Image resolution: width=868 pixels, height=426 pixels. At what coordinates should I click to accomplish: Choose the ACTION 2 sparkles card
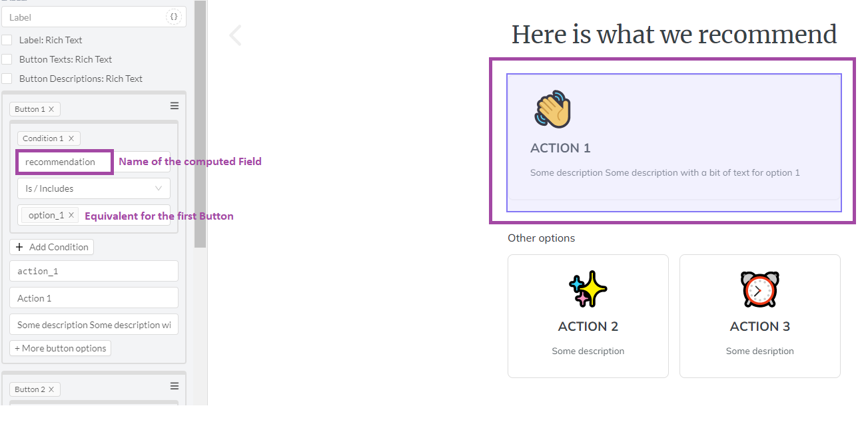click(x=588, y=316)
